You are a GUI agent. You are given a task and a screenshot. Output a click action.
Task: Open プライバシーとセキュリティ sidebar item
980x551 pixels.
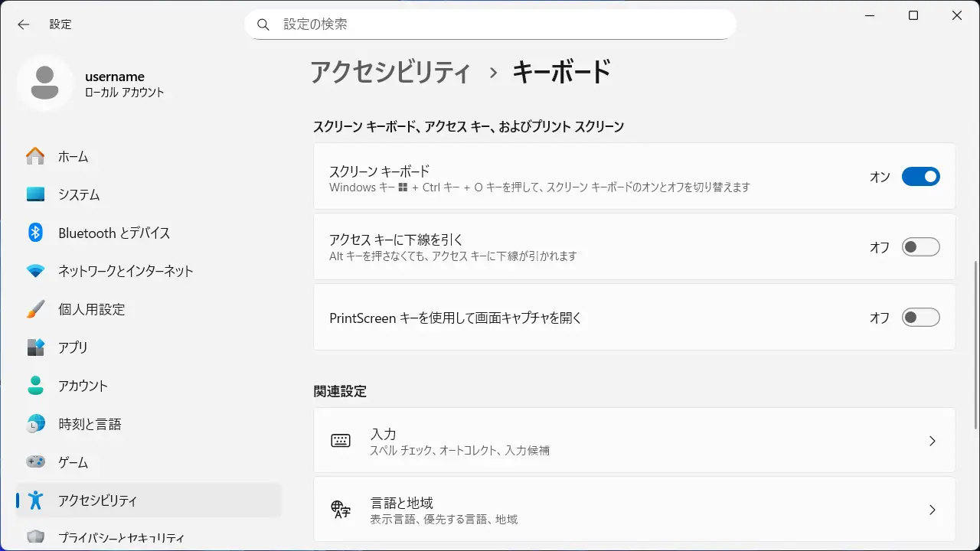121,538
